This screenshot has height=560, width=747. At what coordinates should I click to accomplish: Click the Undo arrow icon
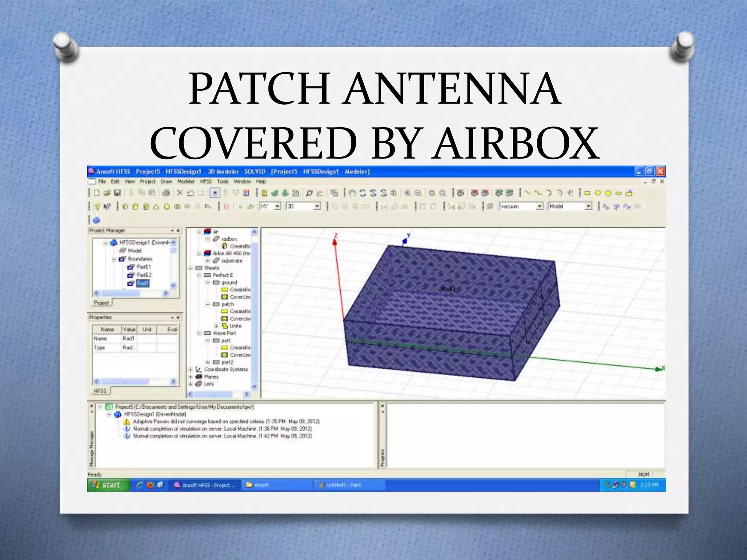click(x=190, y=193)
